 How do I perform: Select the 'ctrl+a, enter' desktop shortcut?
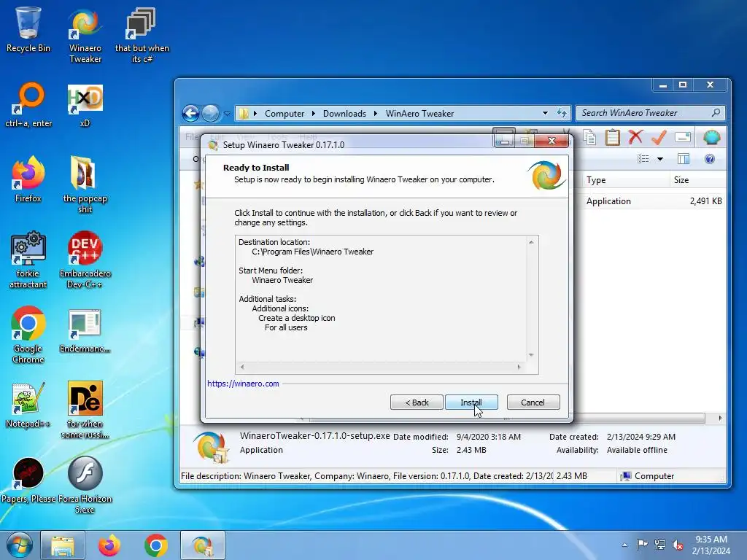pos(28,105)
